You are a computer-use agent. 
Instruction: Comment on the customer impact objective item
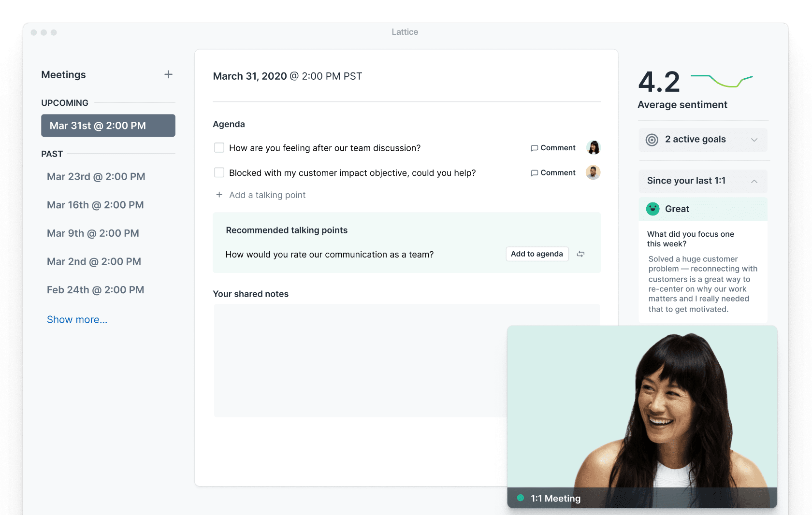(553, 172)
